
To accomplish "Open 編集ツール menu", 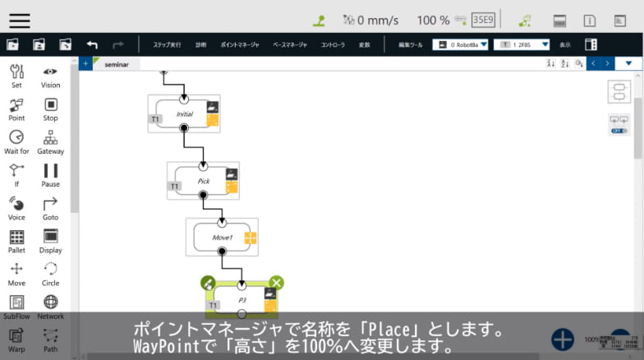I will pos(411,44).
